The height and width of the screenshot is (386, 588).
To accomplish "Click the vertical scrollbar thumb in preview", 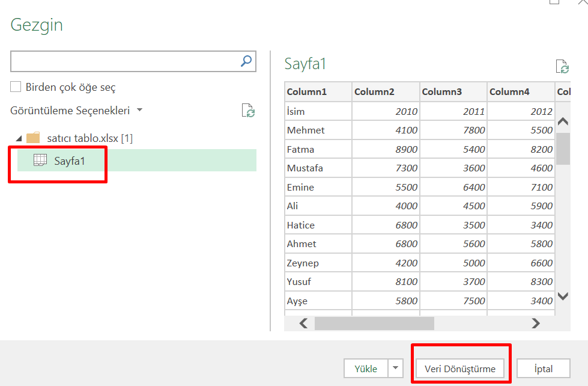I will click(563, 149).
